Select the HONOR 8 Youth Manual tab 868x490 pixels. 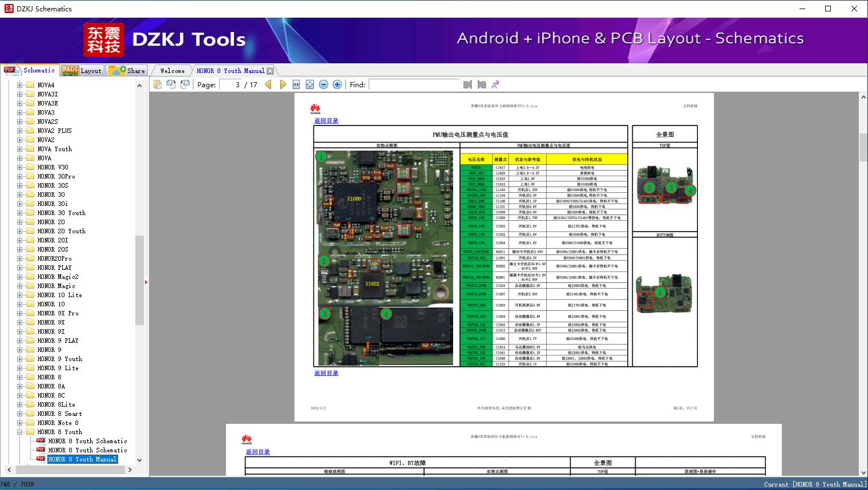[231, 71]
